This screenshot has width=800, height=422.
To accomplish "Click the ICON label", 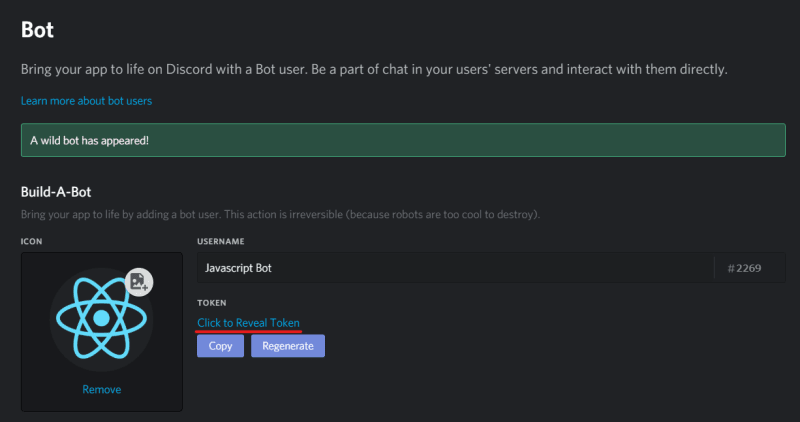I will 32,241.
